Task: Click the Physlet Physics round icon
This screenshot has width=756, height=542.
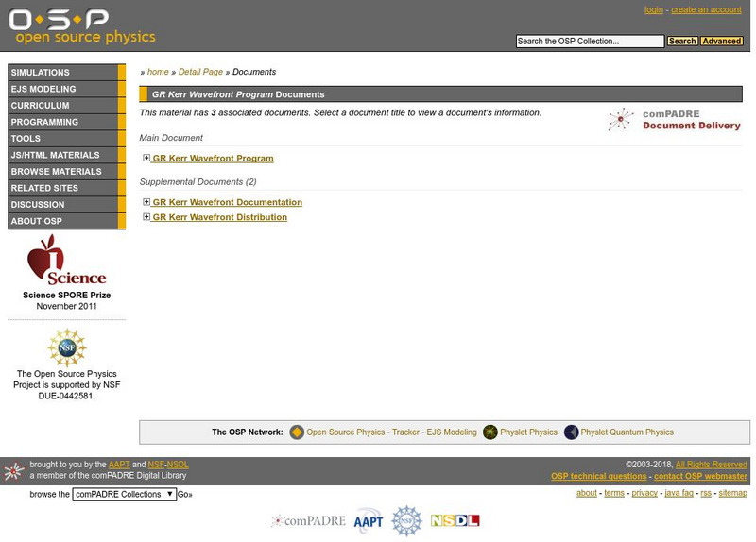Action: pyautogui.click(x=490, y=432)
